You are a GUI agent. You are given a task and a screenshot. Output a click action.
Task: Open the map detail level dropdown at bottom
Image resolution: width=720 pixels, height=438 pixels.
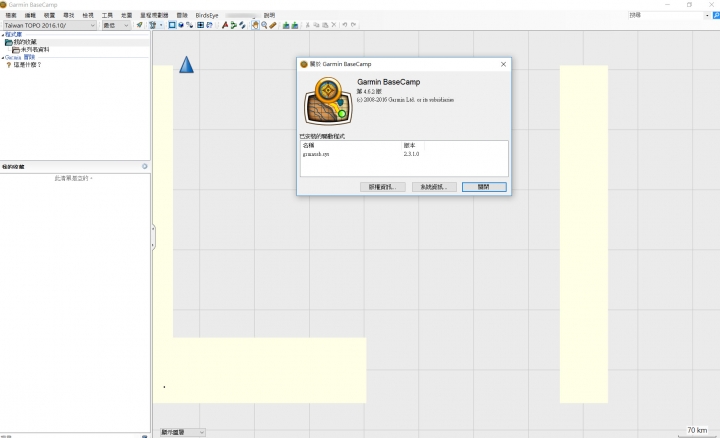(x=183, y=432)
